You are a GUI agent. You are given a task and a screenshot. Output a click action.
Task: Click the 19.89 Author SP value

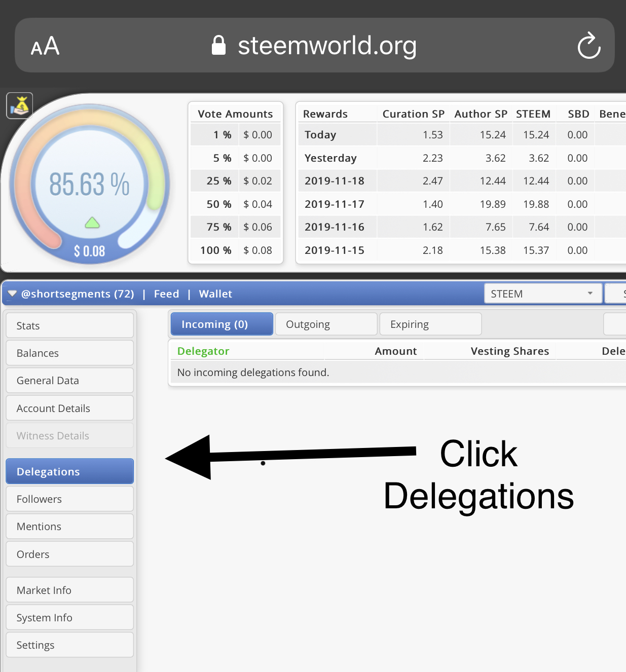(493, 204)
